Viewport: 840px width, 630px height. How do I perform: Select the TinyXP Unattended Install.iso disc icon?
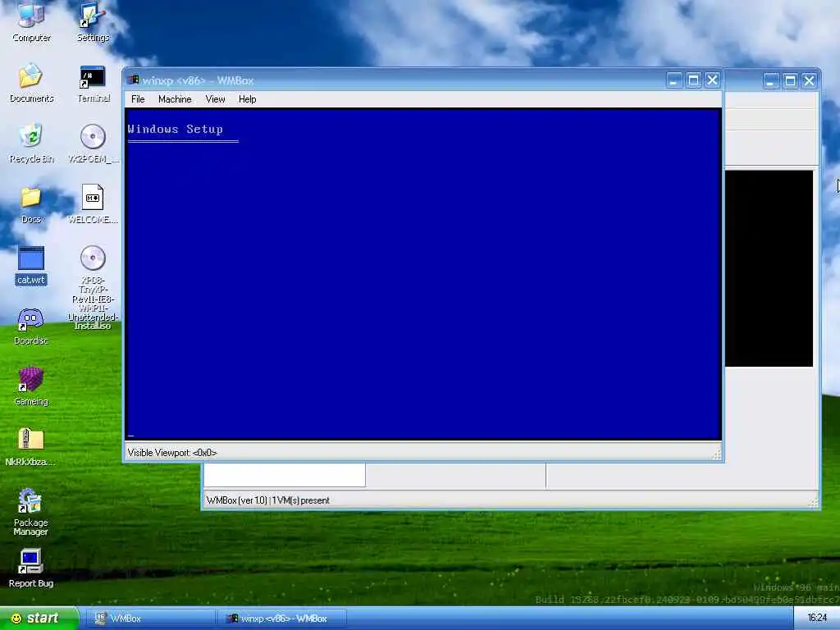(x=93, y=287)
